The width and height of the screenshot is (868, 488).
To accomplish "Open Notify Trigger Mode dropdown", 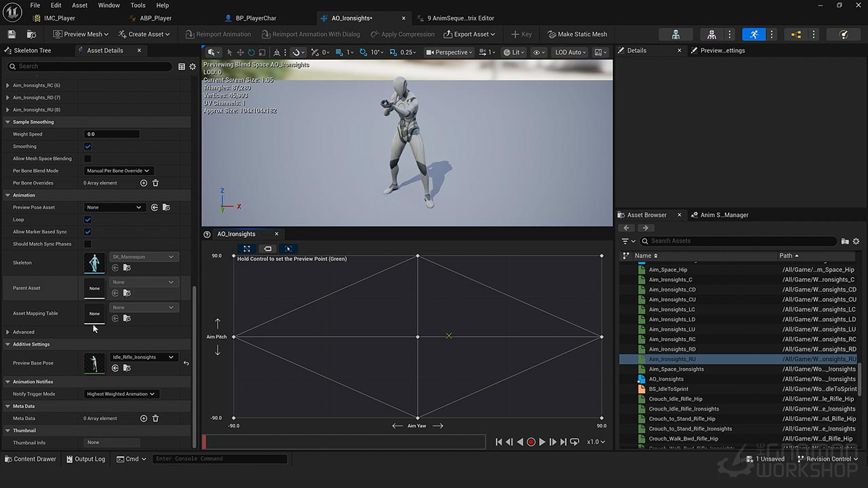I will tap(121, 394).
